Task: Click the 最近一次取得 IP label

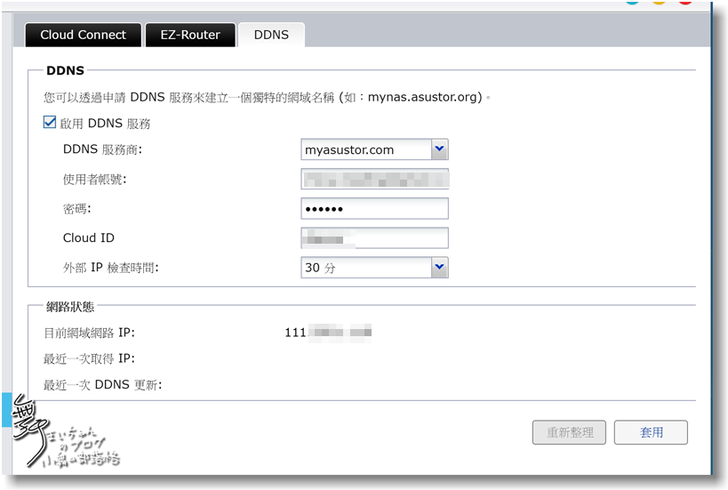Action: pos(89,359)
